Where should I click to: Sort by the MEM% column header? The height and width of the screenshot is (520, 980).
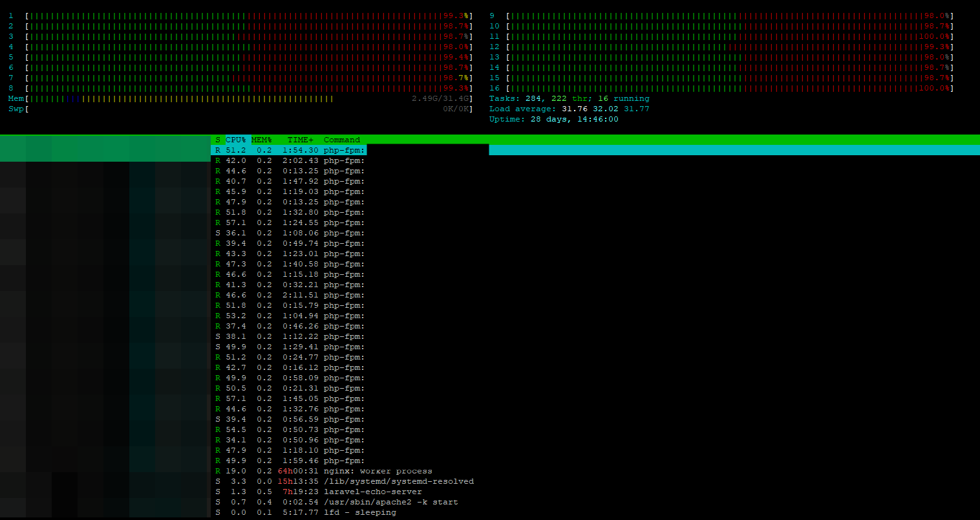pos(261,140)
